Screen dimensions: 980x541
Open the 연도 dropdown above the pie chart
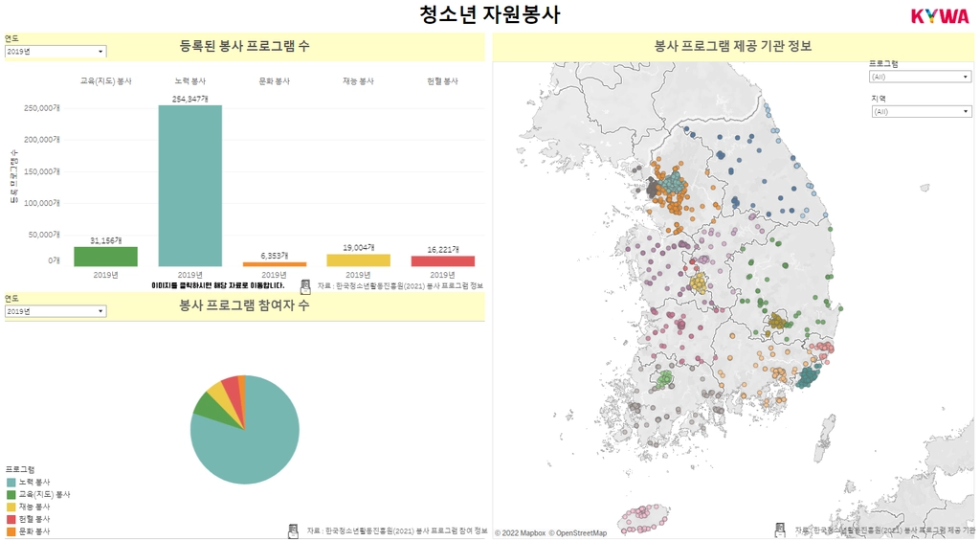[56, 311]
